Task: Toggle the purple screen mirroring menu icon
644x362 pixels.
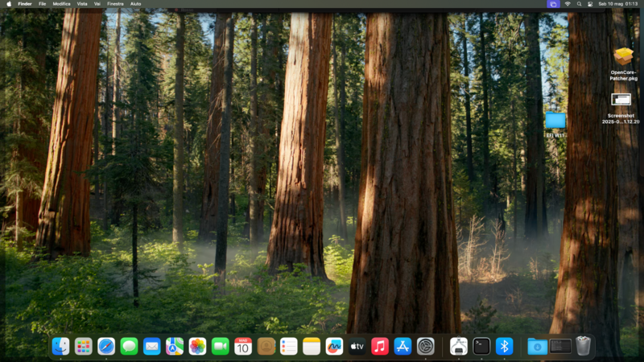Action: (x=552, y=4)
